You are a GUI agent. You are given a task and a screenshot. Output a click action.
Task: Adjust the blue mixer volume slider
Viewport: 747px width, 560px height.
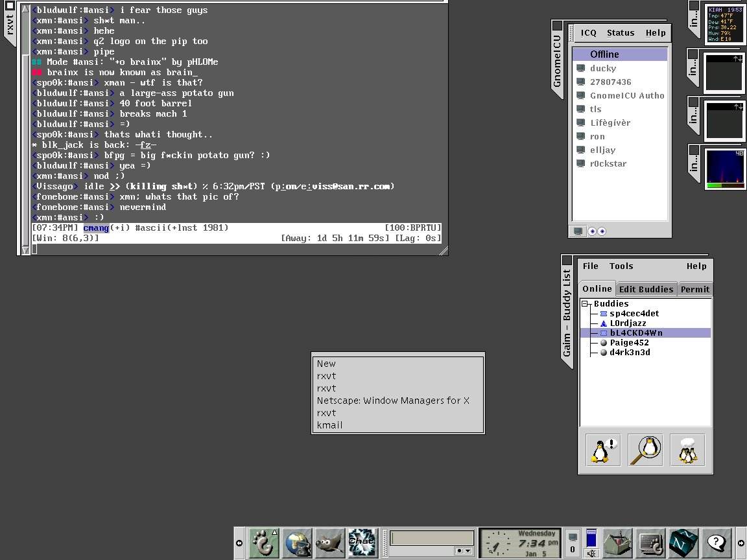[591, 538]
